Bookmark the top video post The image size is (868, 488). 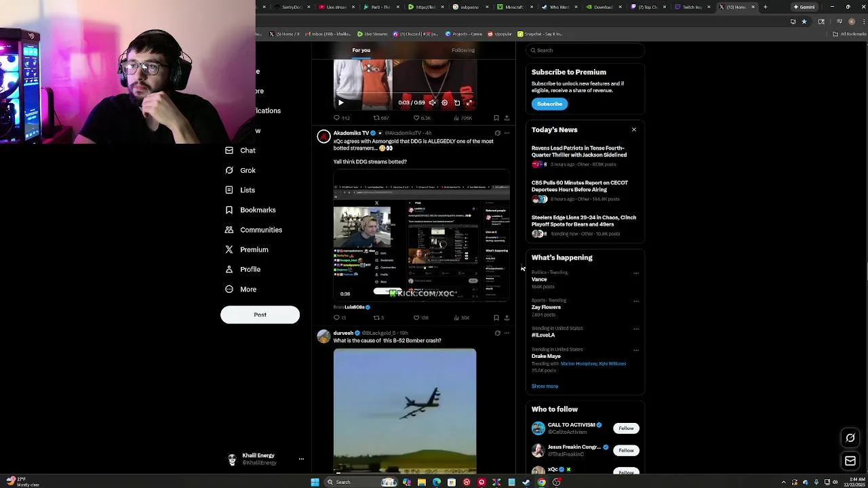point(496,118)
